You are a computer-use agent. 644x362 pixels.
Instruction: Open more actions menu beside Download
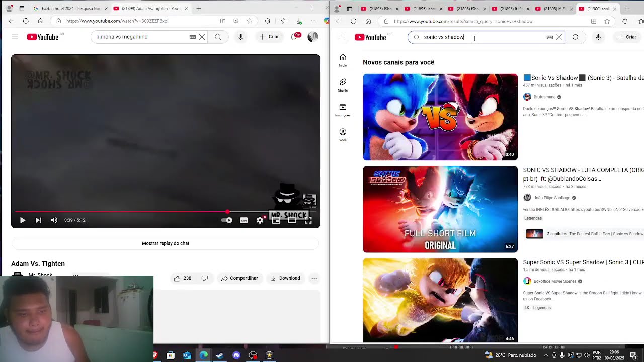click(x=314, y=278)
